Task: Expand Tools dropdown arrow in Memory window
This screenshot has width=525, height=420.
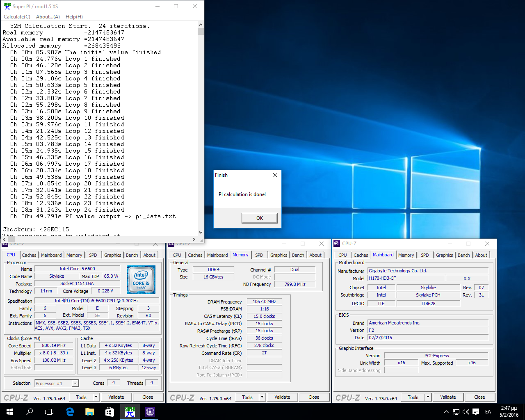Action: (x=262, y=397)
